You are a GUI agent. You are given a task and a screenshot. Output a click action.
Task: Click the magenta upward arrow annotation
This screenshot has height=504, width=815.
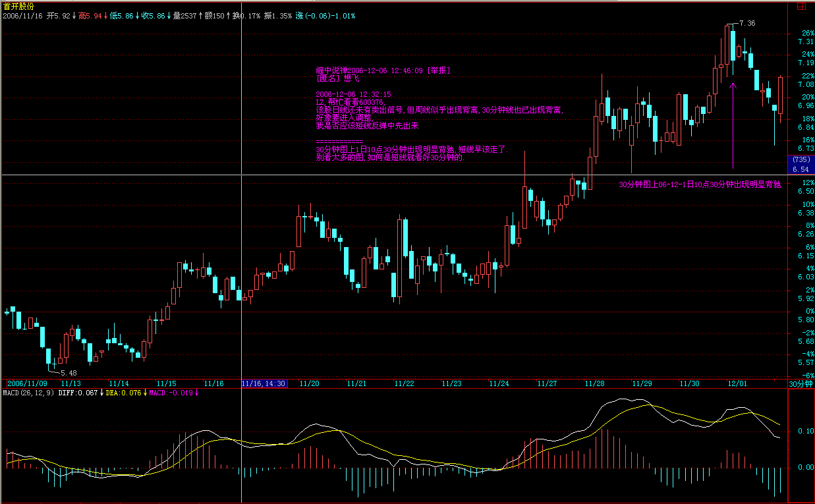(x=733, y=122)
